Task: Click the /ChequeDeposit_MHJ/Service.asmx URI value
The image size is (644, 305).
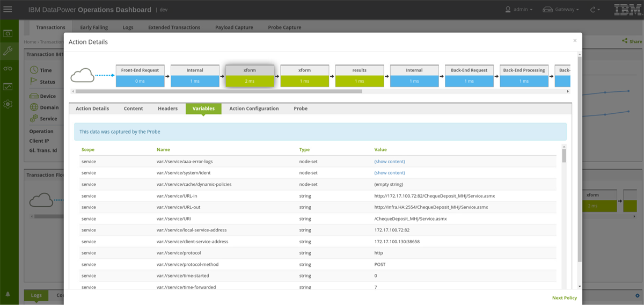Action: point(411,219)
